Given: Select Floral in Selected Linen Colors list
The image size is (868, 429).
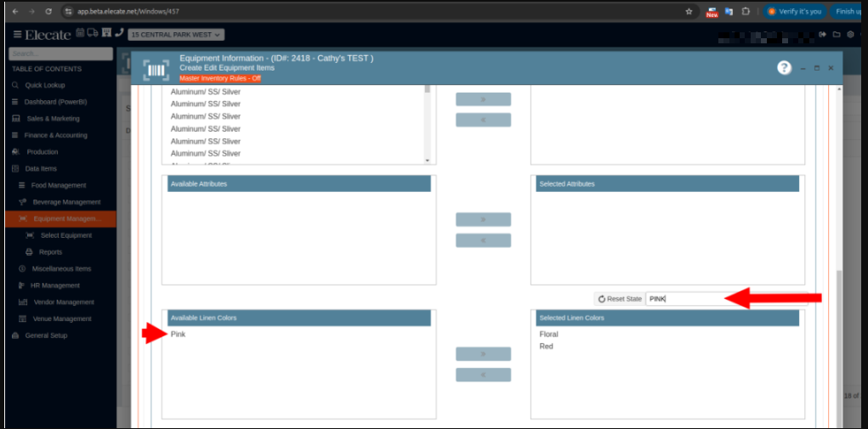Looking at the screenshot, I should pos(548,335).
